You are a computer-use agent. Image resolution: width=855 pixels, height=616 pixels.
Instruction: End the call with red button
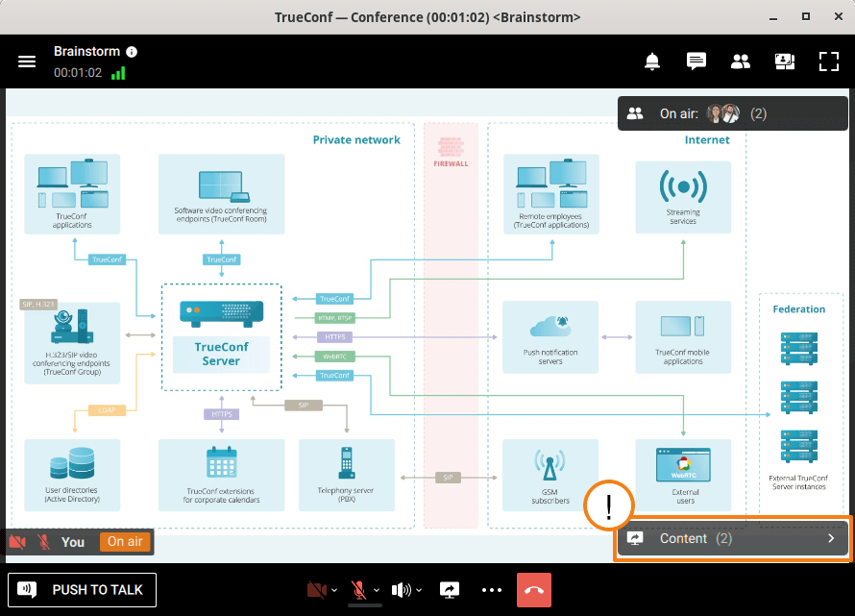tap(534, 590)
